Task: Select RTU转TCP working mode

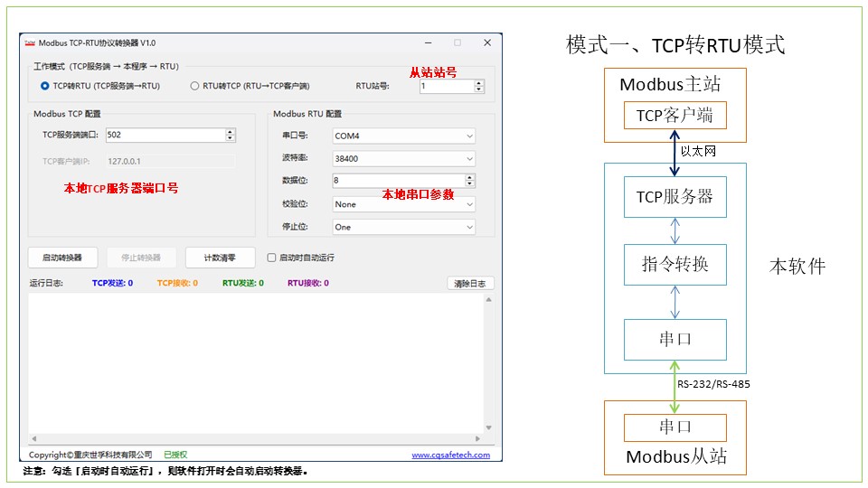Action: coord(194,86)
